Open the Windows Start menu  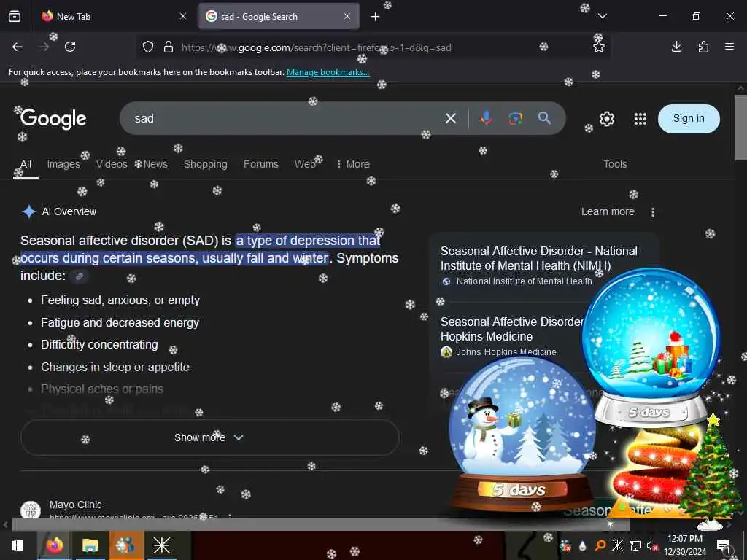tap(18, 545)
